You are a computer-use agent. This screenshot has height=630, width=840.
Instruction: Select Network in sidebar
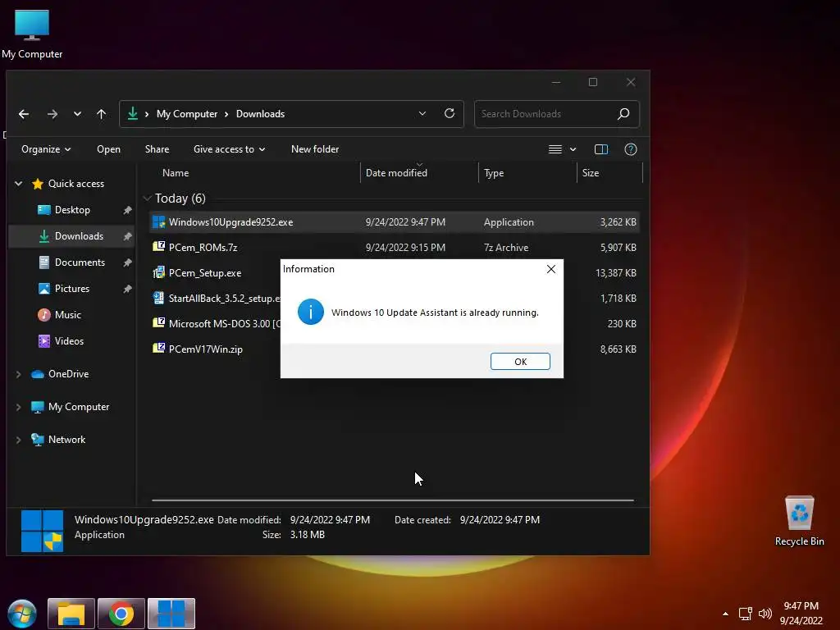66,440
